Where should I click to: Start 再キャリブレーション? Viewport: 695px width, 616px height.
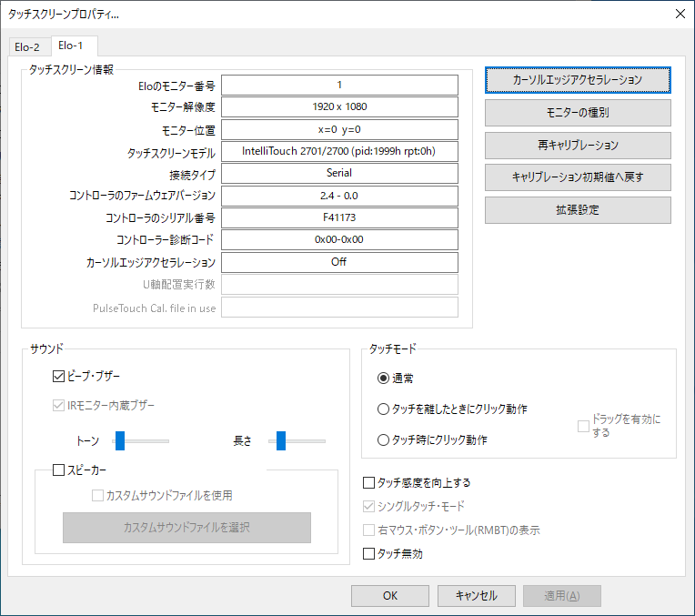tap(578, 146)
